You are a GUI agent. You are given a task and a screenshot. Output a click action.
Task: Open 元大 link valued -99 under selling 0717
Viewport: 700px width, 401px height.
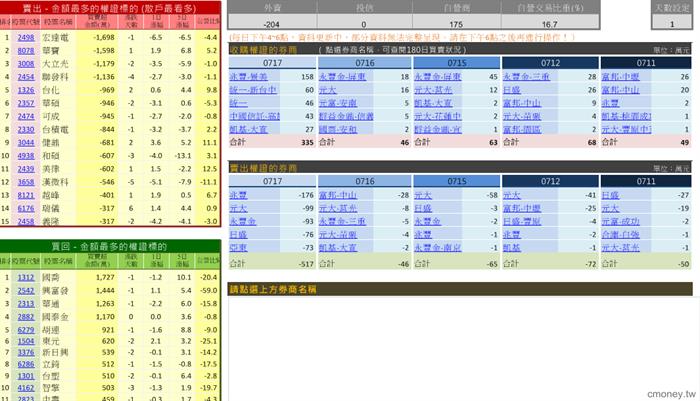[238, 208]
